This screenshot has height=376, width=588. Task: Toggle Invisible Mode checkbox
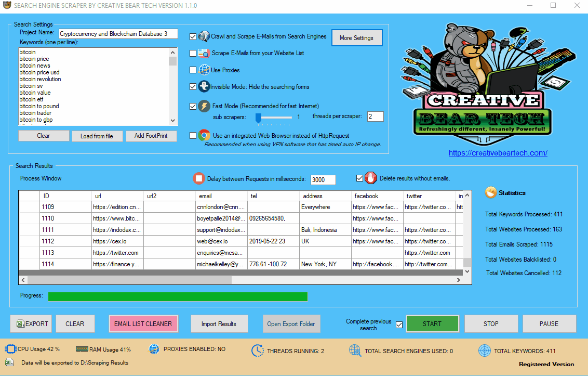click(193, 87)
